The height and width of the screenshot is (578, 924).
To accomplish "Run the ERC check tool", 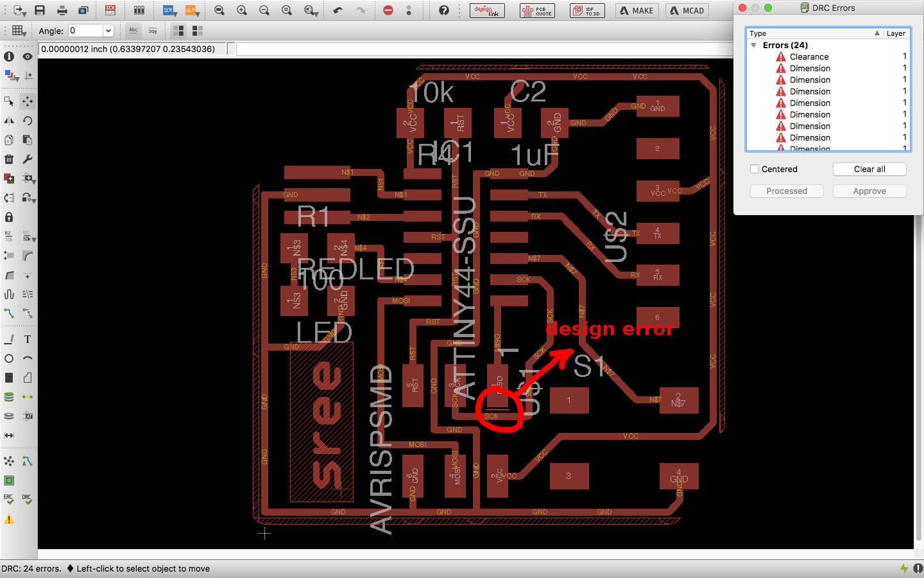I will [8, 499].
